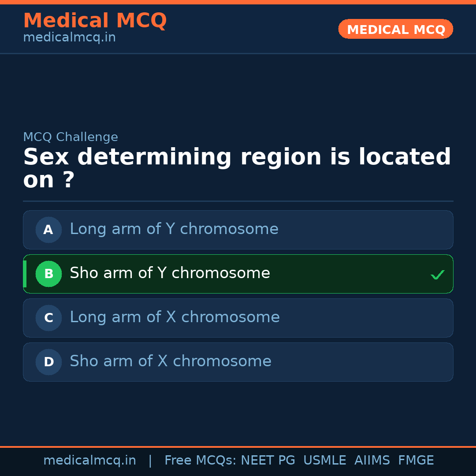Click AIIMS in the footer
The width and height of the screenshot is (476, 476).
pyautogui.click(x=372, y=461)
